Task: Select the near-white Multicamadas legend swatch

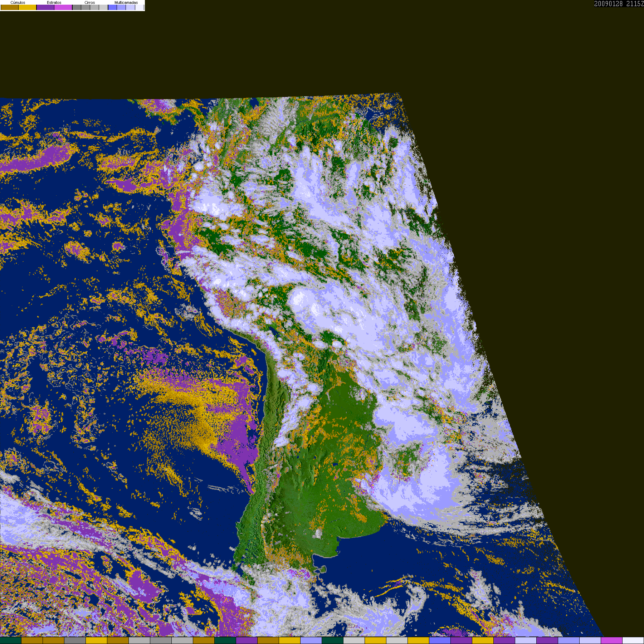Action: click(140, 7)
